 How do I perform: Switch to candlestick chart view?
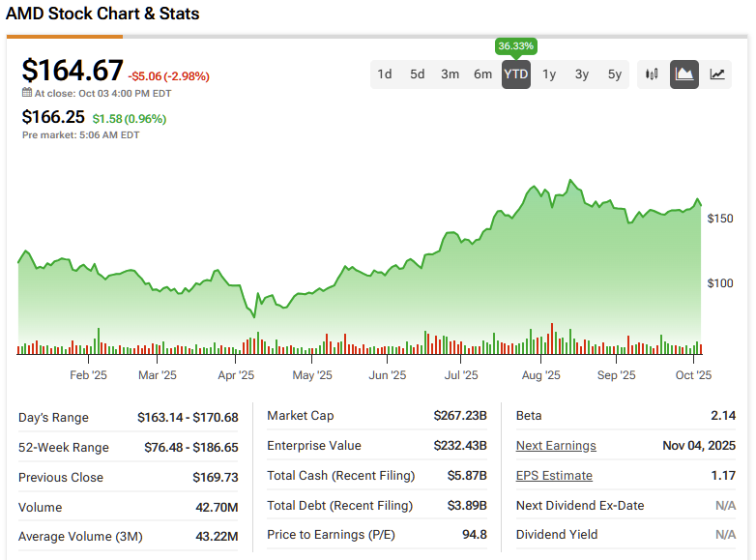coord(653,74)
